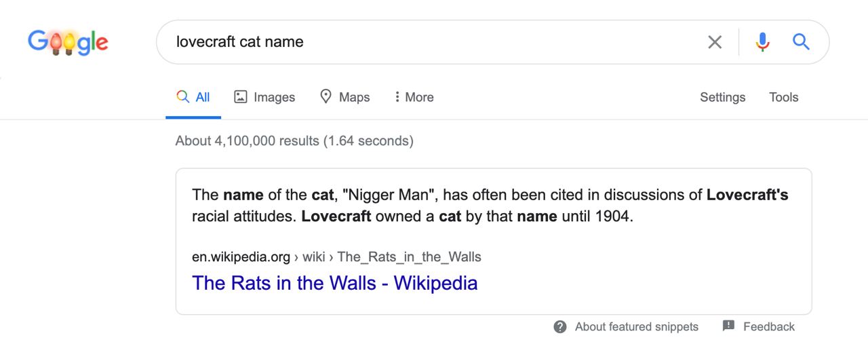This screenshot has width=868, height=361.
Task: Expand the More menu
Action: click(414, 97)
